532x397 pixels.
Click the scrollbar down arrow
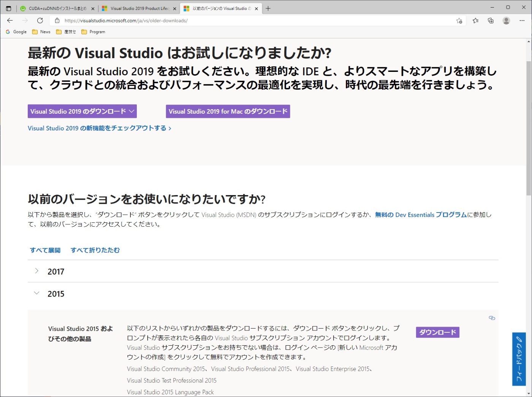pyautogui.click(x=529, y=394)
